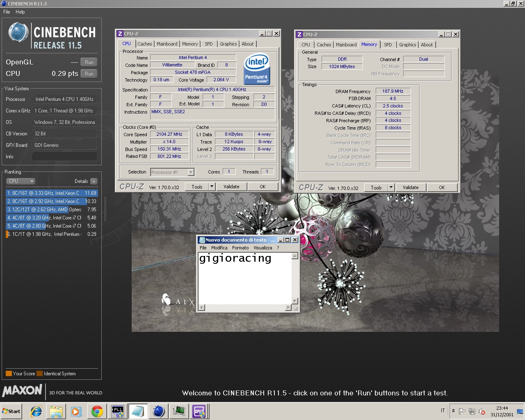This screenshot has width=525, height=420.
Task: Switch to Caches tab in right CPU-Z
Action: click(324, 45)
